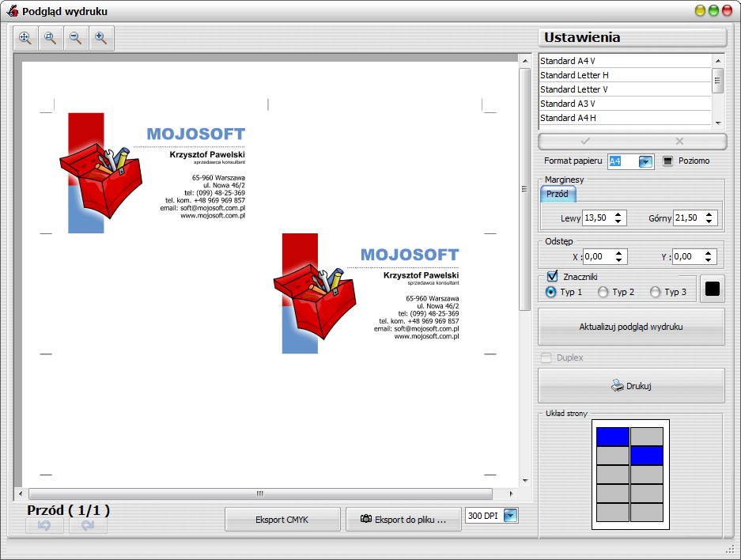
Task: Select the Standard A4 H preset
Action: coord(625,118)
